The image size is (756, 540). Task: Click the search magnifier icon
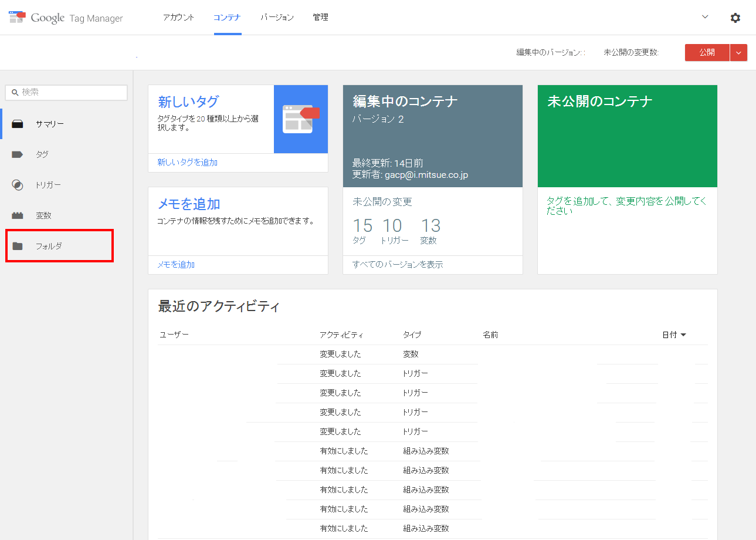(x=15, y=93)
